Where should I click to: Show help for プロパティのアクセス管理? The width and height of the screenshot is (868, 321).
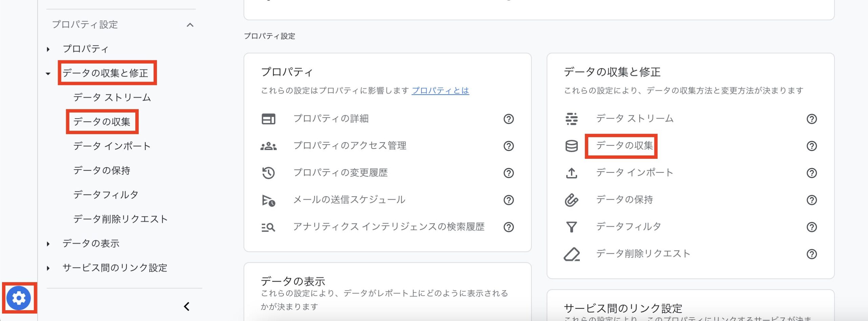coord(509,146)
